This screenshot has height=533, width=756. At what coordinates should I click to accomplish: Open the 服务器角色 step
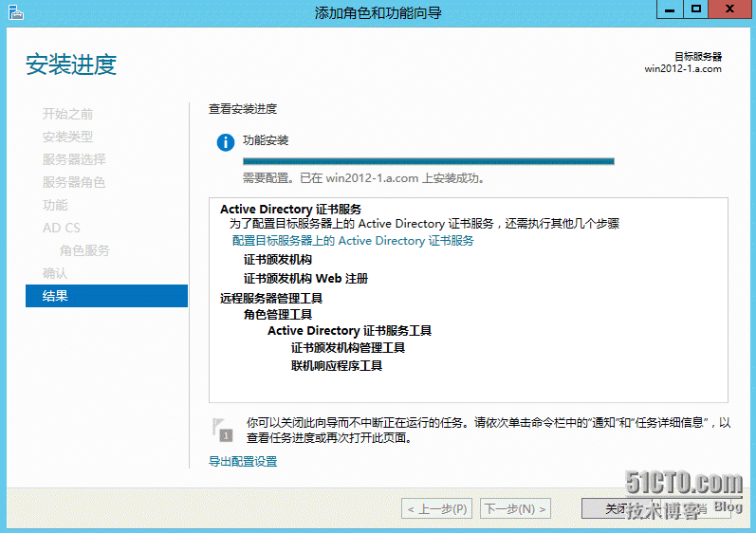click(74, 182)
